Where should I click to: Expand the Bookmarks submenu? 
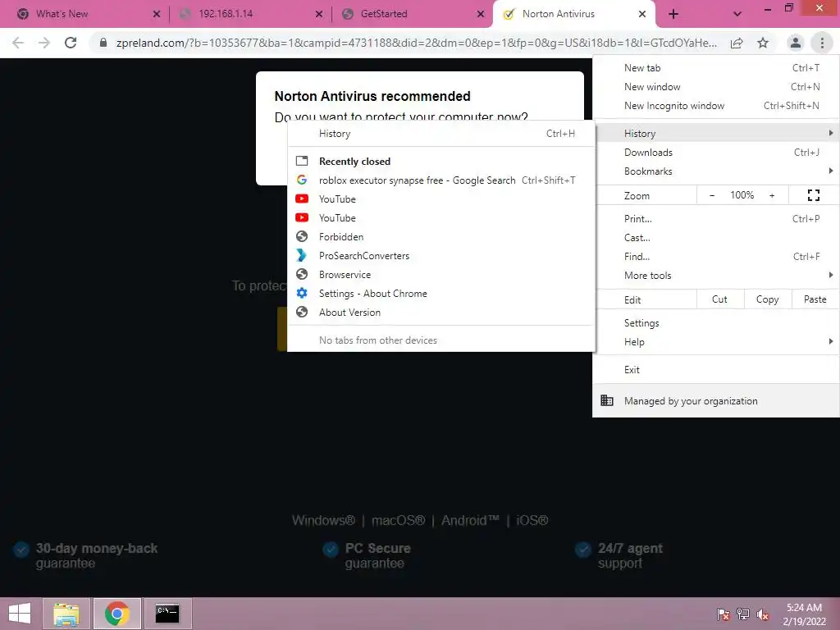pyautogui.click(x=715, y=171)
